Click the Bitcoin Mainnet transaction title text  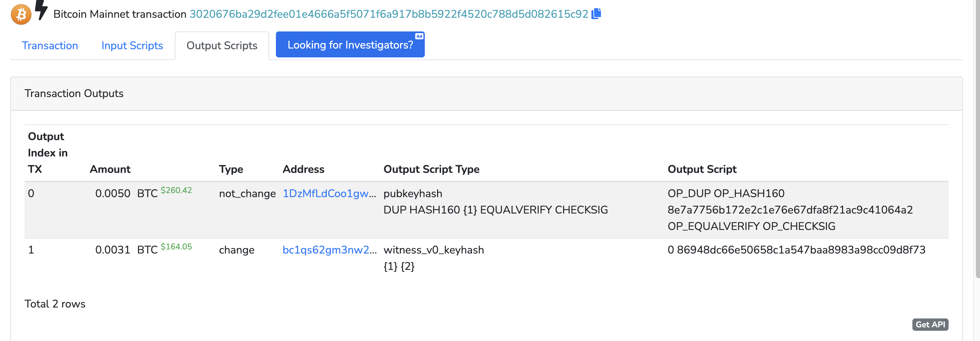tap(120, 14)
